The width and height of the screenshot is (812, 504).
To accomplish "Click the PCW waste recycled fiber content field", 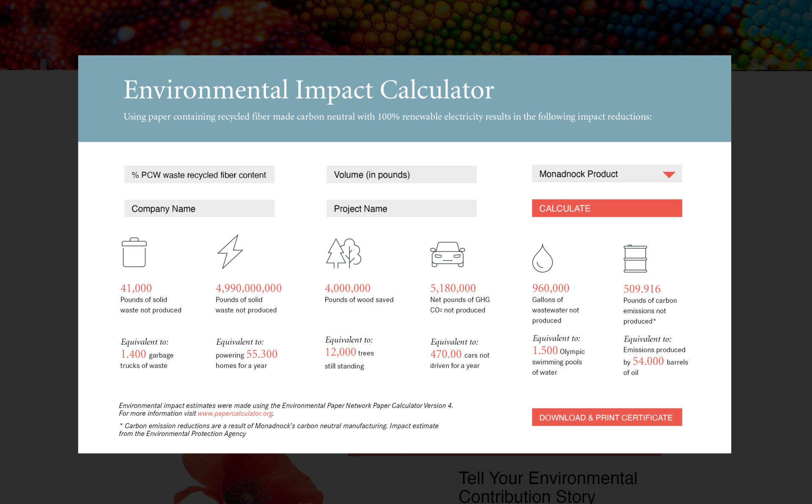I will pos(199,175).
